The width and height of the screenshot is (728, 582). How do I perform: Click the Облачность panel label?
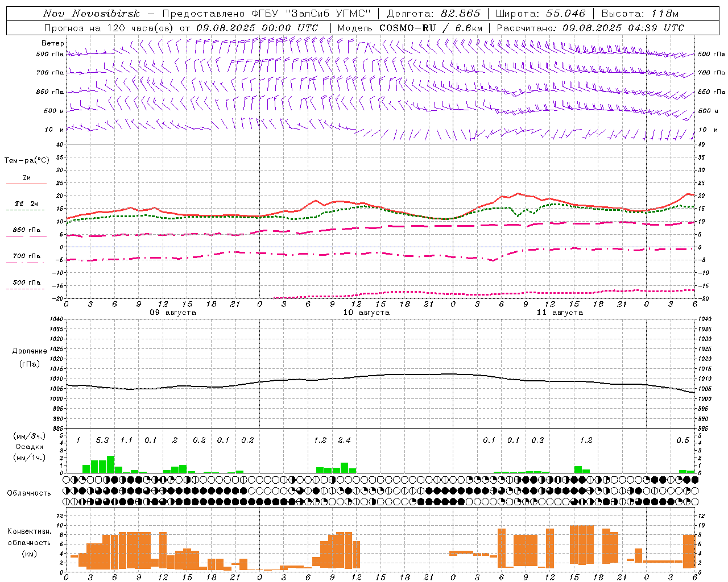click(29, 493)
